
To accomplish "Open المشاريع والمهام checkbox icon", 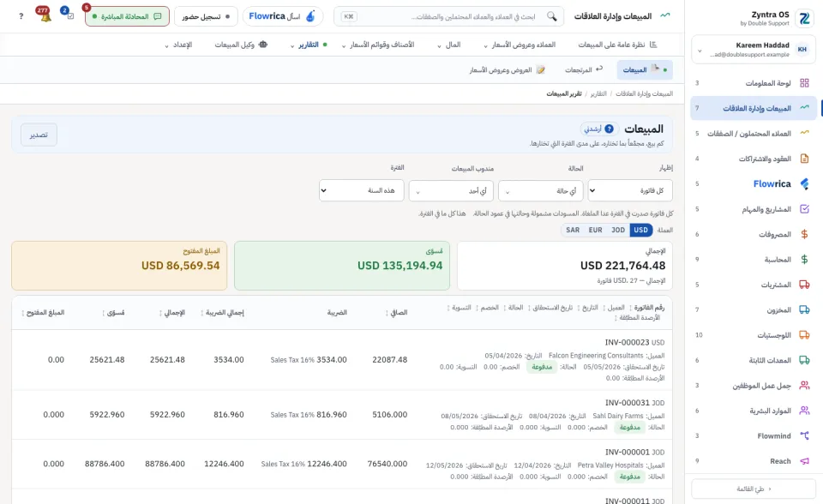I will (804, 209).
